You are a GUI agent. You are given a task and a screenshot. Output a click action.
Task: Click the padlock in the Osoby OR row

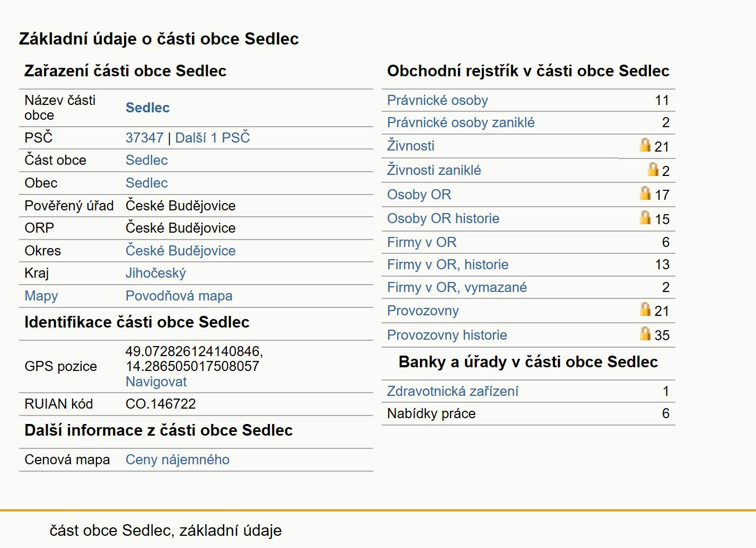click(x=645, y=193)
